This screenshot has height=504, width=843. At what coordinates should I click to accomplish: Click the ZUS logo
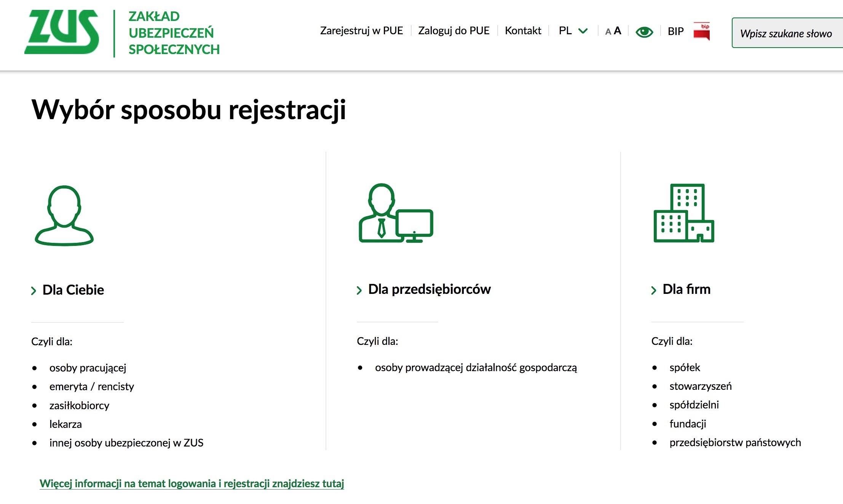pyautogui.click(x=62, y=32)
